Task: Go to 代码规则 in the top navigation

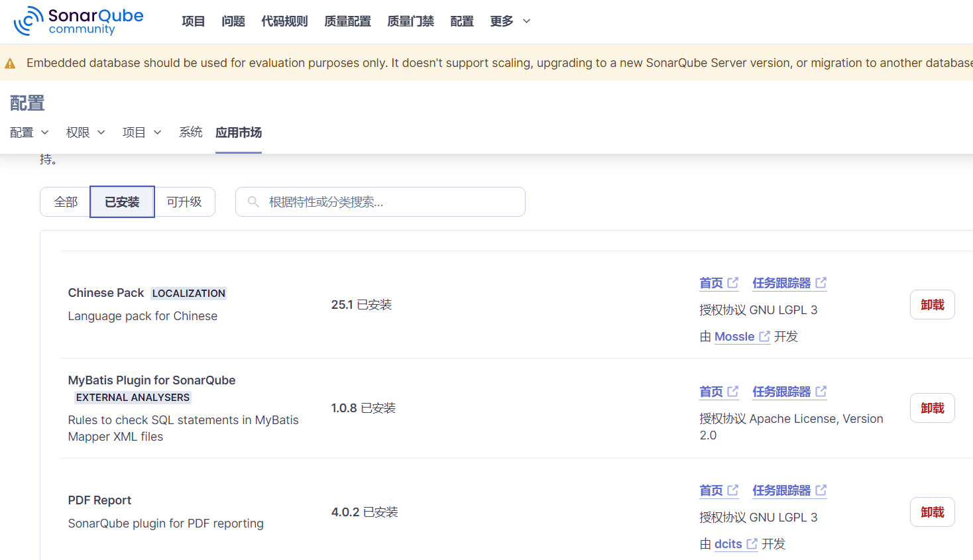Action: click(284, 21)
